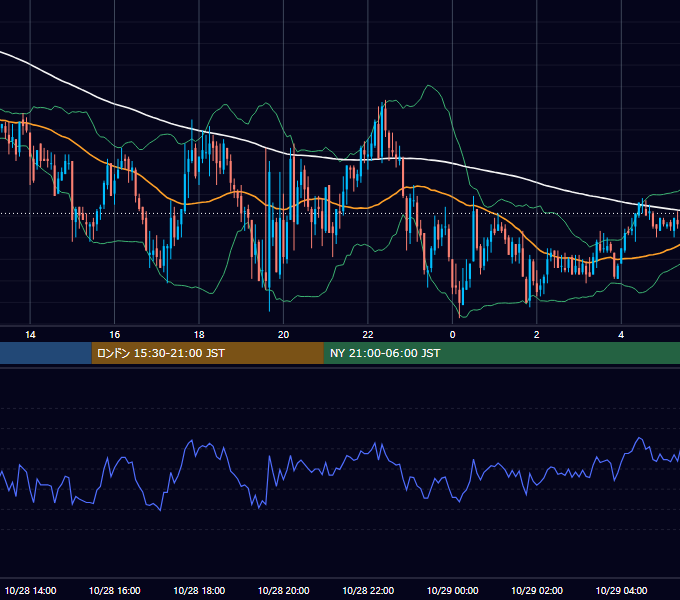
Task: Click the 22 hour axis label
Action: click(368, 335)
